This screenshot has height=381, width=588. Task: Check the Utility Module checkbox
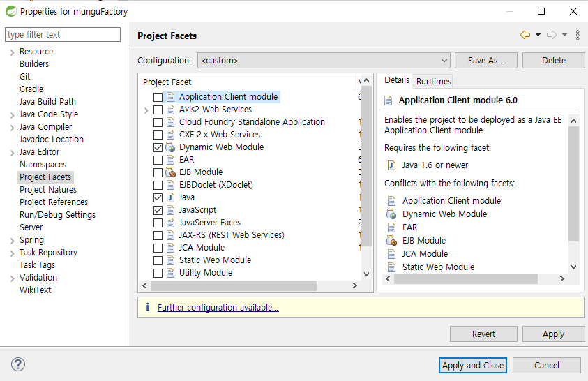[x=158, y=273]
